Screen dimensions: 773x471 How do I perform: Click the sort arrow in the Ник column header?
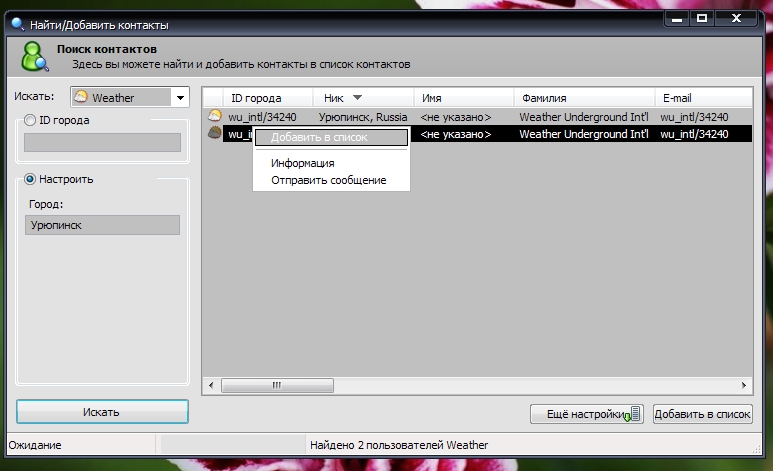pos(357,98)
